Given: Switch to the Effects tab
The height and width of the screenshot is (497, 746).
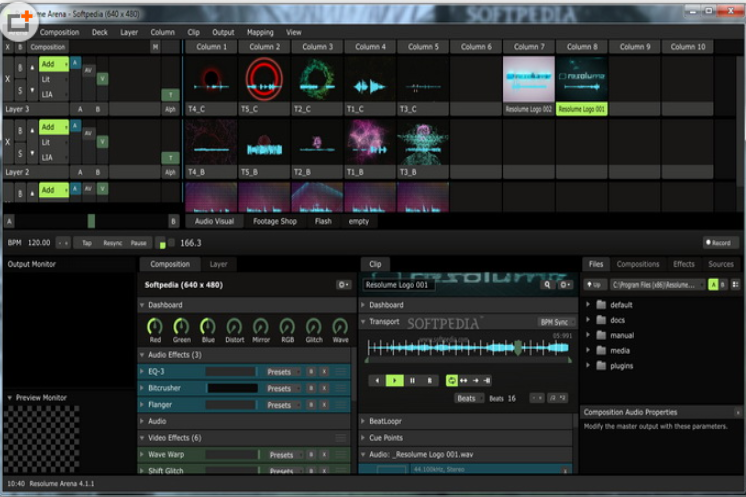Looking at the screenshot, I should coord(684,264).
